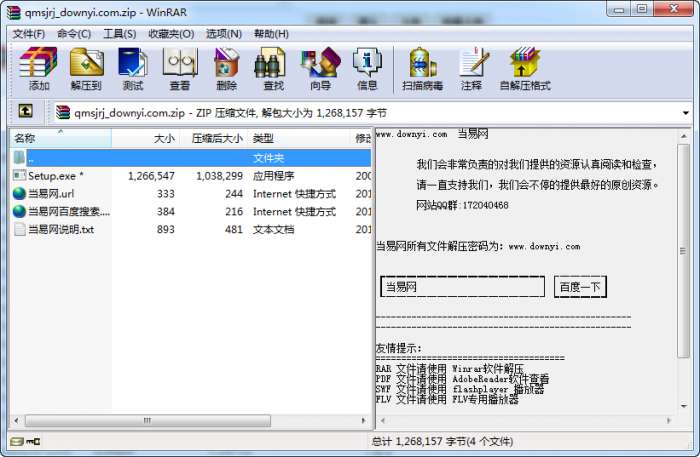
Task: Sort by the Name (名称) column header
Action: (61, 138)
